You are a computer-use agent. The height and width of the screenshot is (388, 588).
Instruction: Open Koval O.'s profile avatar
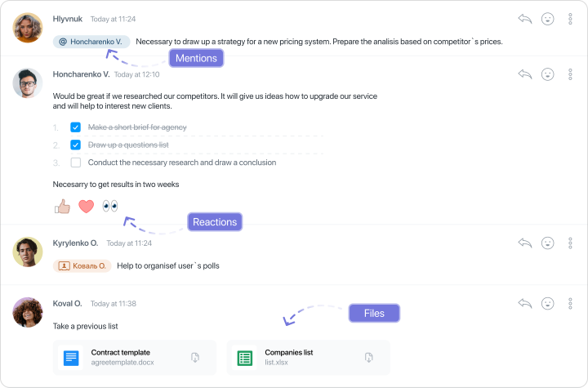click(28, 312)
